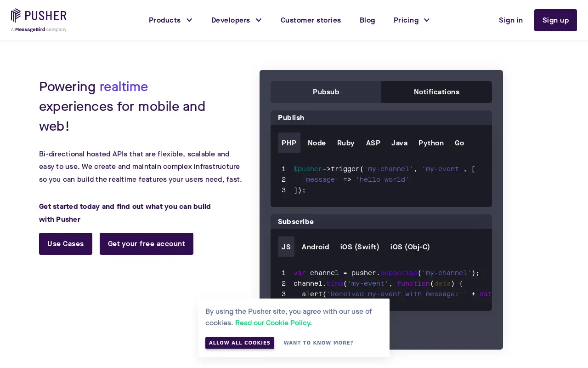Click the channel.bind code line

(x=378, y=283)
